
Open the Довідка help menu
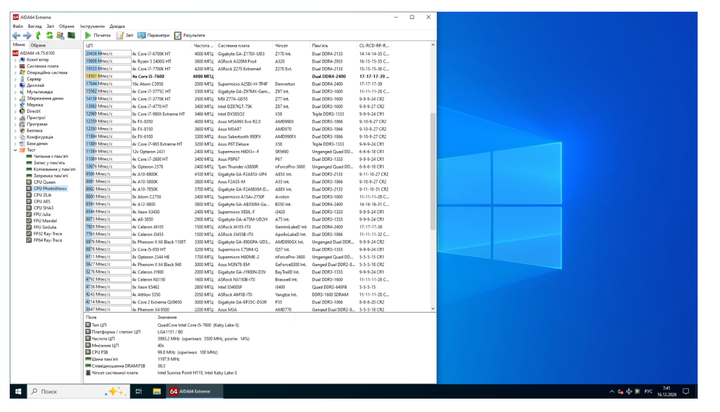pos(117,26)
